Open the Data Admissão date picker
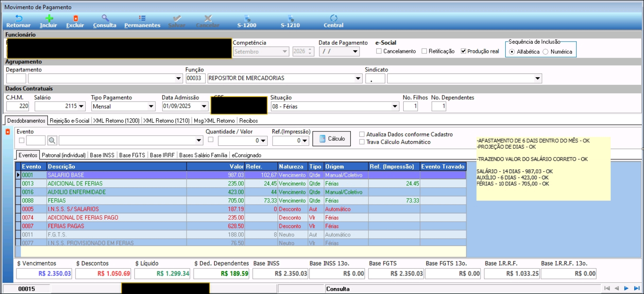644x294 pixels. click(205, 106)
